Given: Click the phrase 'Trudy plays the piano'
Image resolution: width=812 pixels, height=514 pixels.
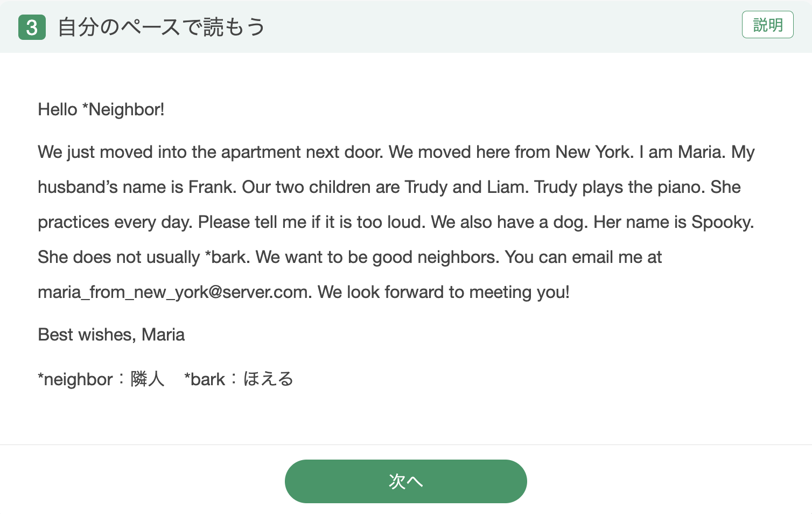Looking at the screenshot, I should (619, 187).
